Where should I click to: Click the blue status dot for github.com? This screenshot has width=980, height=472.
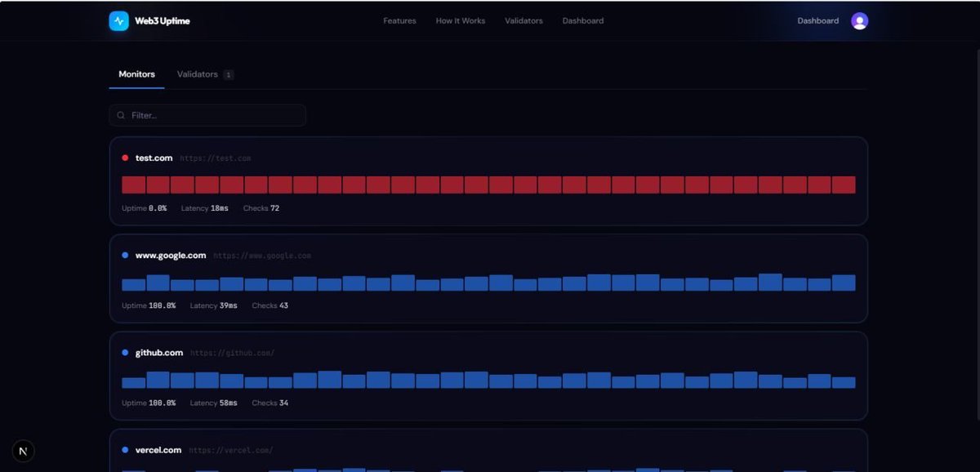(x=125, y=353)
